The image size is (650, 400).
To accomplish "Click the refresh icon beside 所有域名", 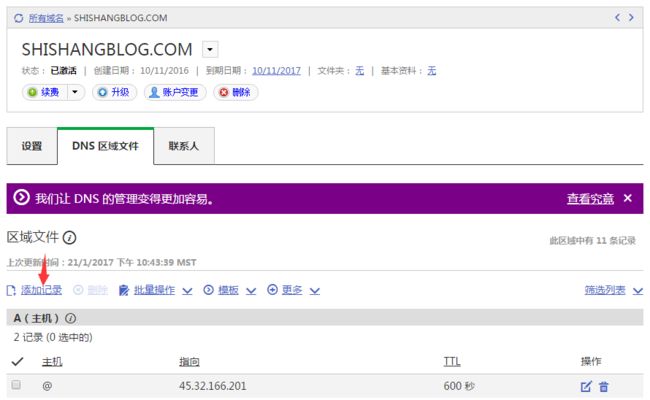I will click(19, 18).
